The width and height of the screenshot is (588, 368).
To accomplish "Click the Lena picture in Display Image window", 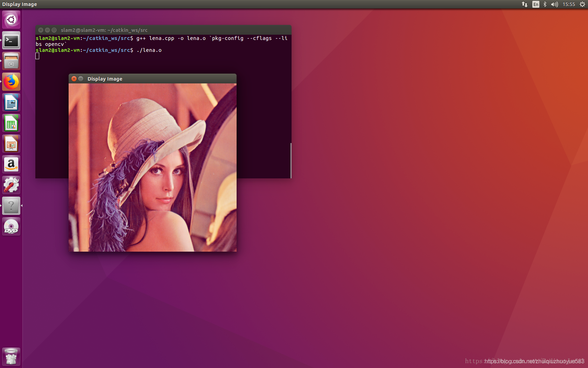I will tap(153, 168).
